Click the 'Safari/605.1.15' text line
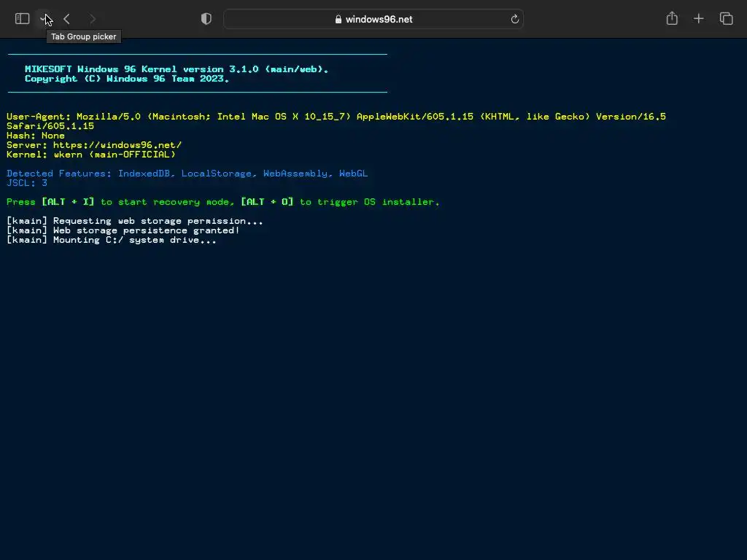Image resolution: width=747 pixels, height=560 pixels. [50, 126]
